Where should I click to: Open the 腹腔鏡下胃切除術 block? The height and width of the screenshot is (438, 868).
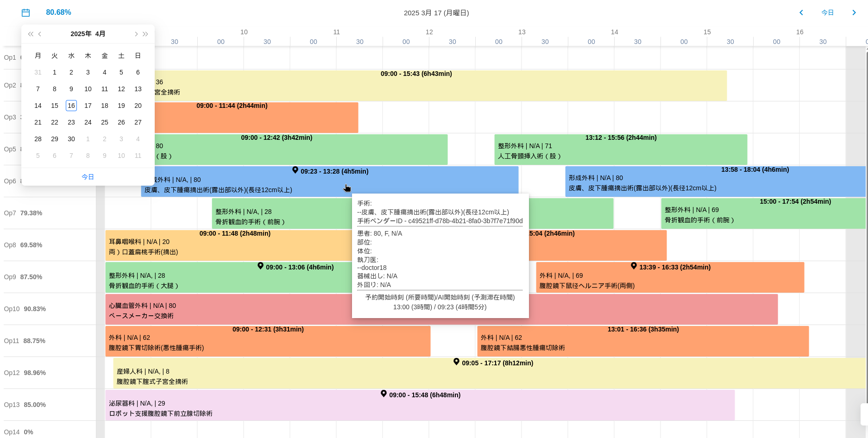[x=268, y=341]
